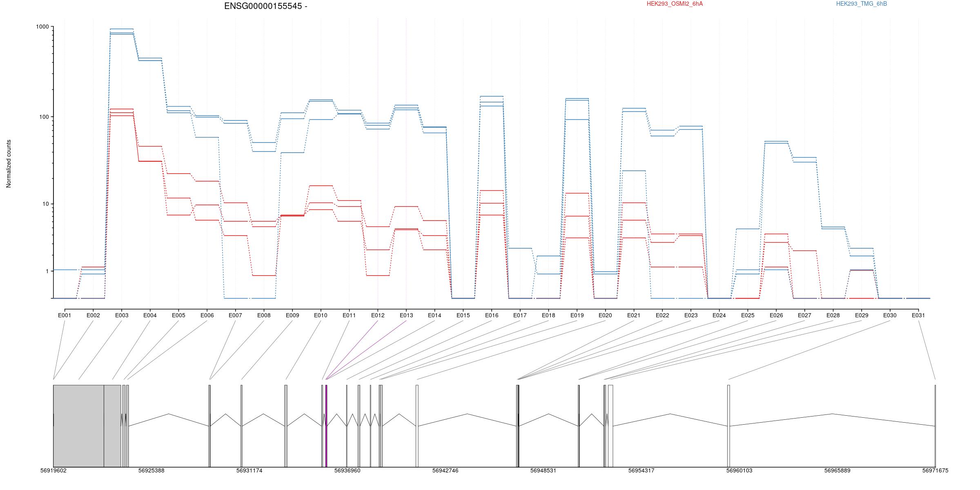The height and width of the screenshot is (490, 980).
Task: Select exon label E007
Action: click(x=235, y=315)
